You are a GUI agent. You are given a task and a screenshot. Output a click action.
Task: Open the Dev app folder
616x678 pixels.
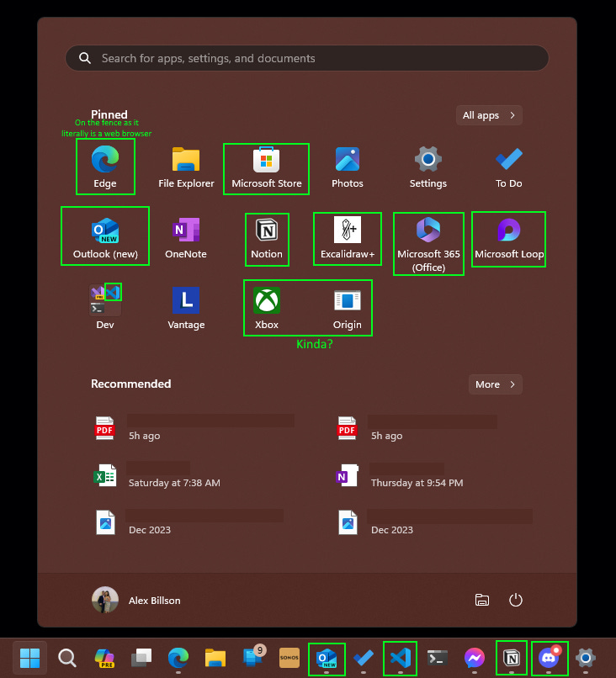click(105, 307)
